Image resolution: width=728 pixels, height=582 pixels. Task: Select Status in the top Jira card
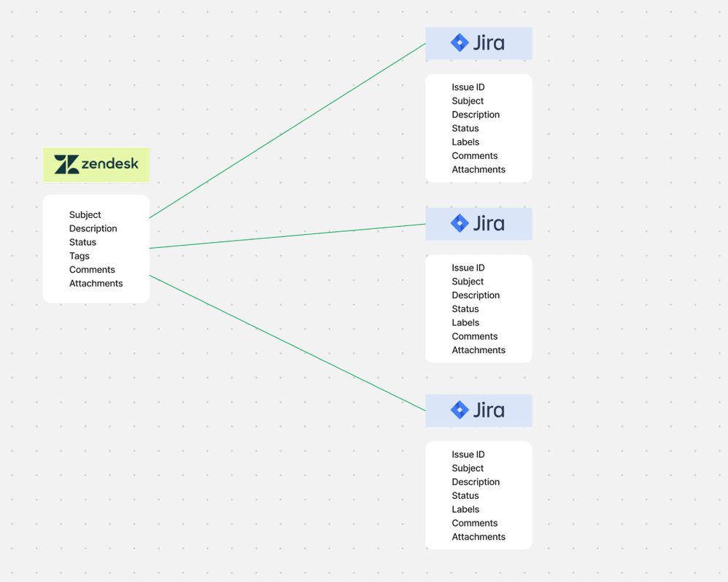pos(465,128)
